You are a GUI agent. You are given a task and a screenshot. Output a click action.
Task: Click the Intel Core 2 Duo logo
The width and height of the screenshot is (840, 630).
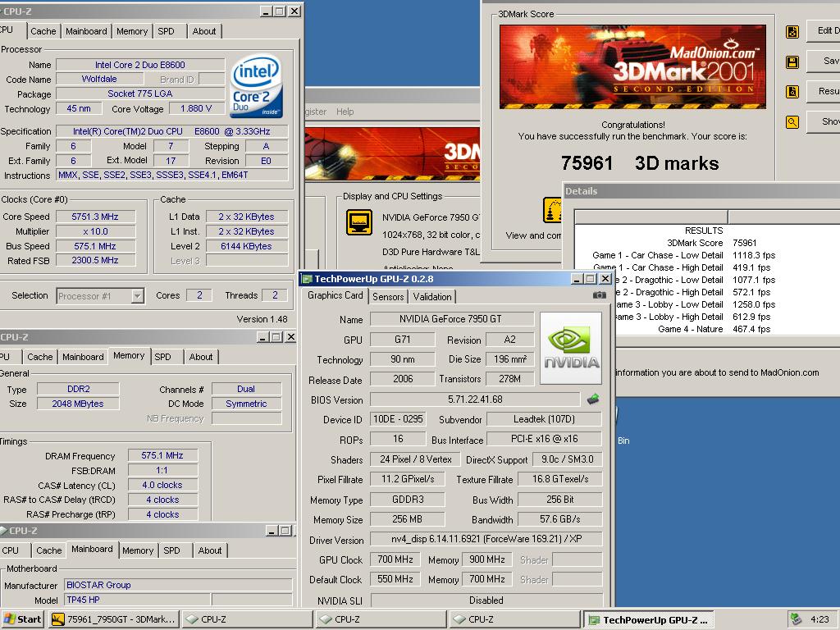click(256, 86)
